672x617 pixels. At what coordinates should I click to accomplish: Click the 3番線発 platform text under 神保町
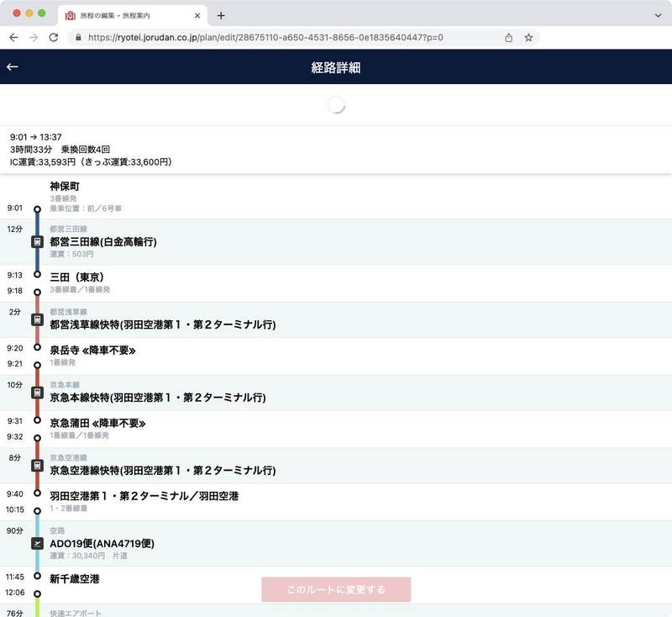64,198
